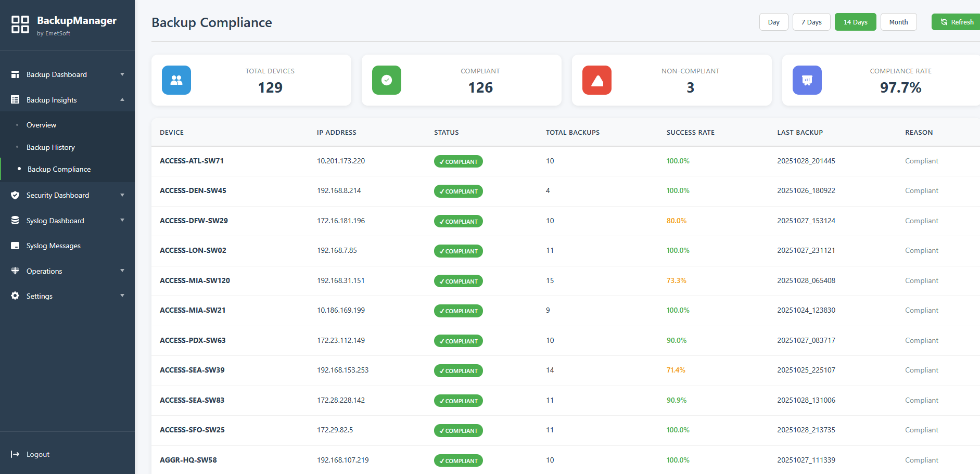Click the BackupManager grid logo icon

click(20, 24)
